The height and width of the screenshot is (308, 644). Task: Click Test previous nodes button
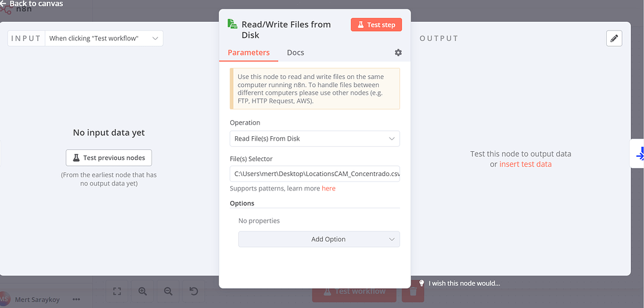109,158
